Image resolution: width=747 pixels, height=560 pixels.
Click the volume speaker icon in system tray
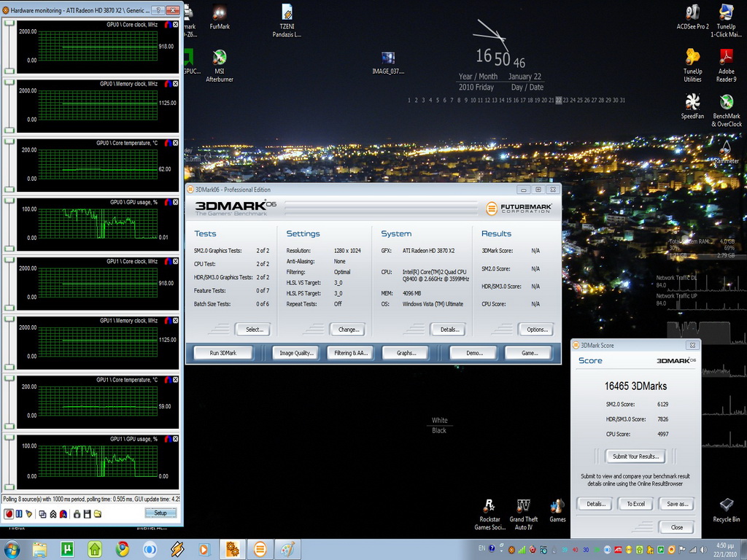[x=704, y=550]
